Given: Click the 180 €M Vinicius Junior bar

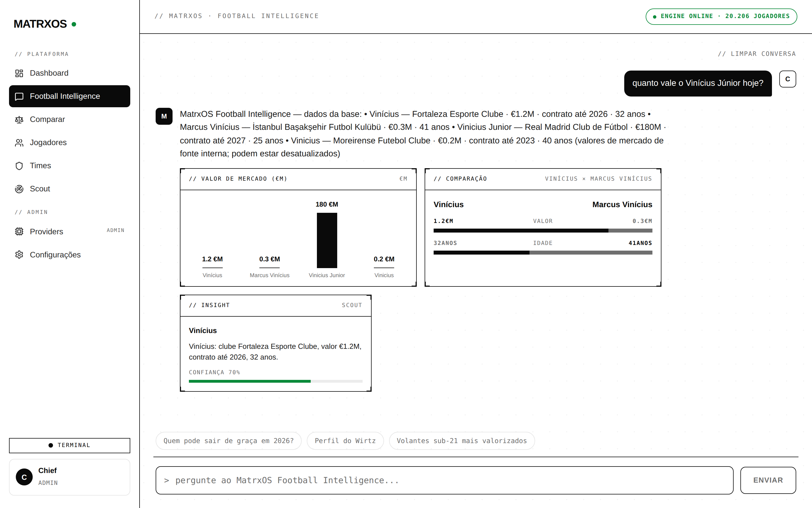Looking at the screenshot, I should pos(327,240).
